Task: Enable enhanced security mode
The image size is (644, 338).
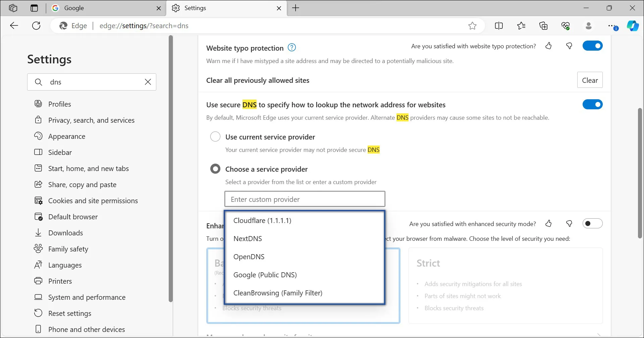Action: (x=592, y=223)
